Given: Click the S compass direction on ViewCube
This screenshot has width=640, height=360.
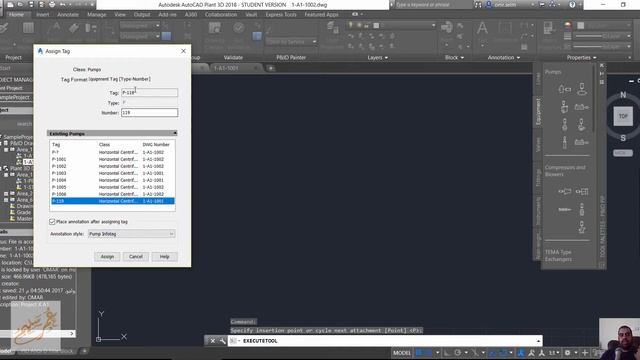Looking at the screenshot, I should pos(623,138).
